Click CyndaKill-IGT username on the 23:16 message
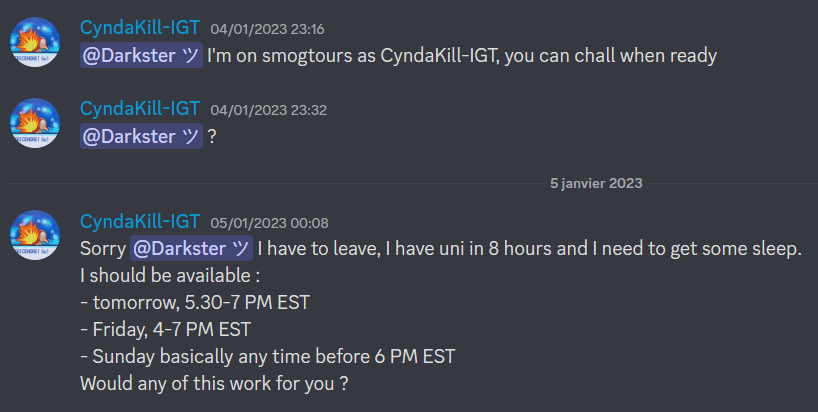Viewport: 818px width, 412px height. coord(140,28)
